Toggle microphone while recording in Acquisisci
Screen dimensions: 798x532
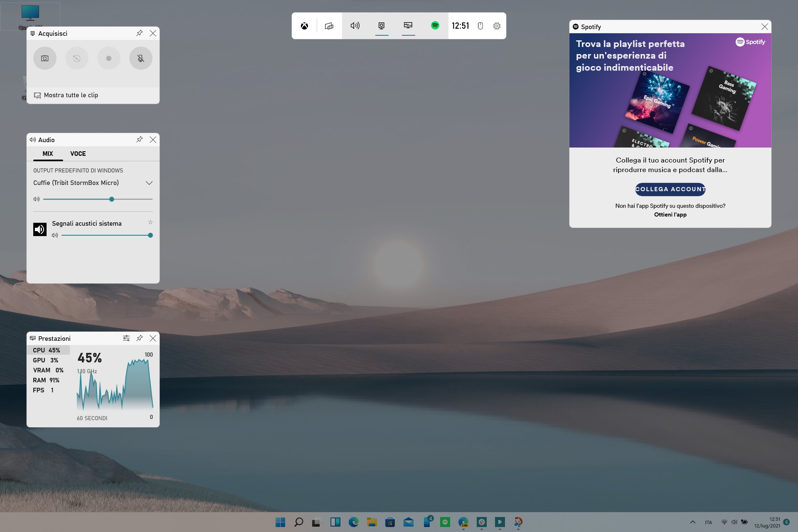(x=141, y=58)
